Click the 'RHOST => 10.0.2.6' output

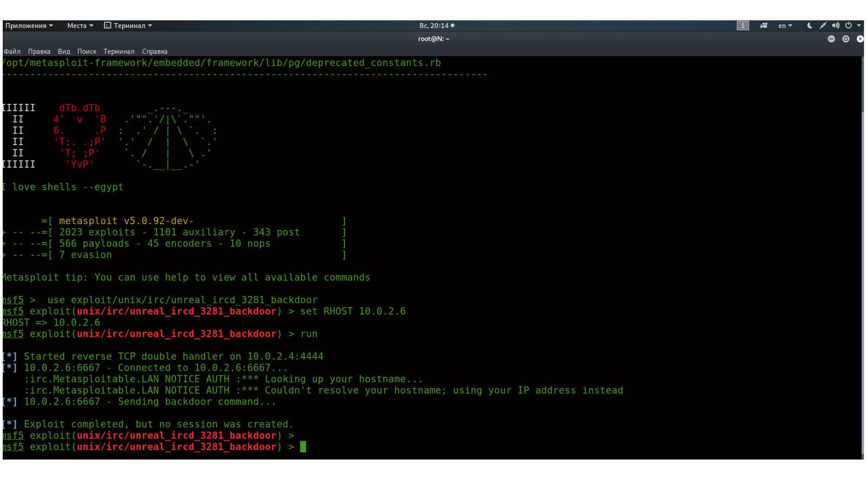tap(51, 323)
